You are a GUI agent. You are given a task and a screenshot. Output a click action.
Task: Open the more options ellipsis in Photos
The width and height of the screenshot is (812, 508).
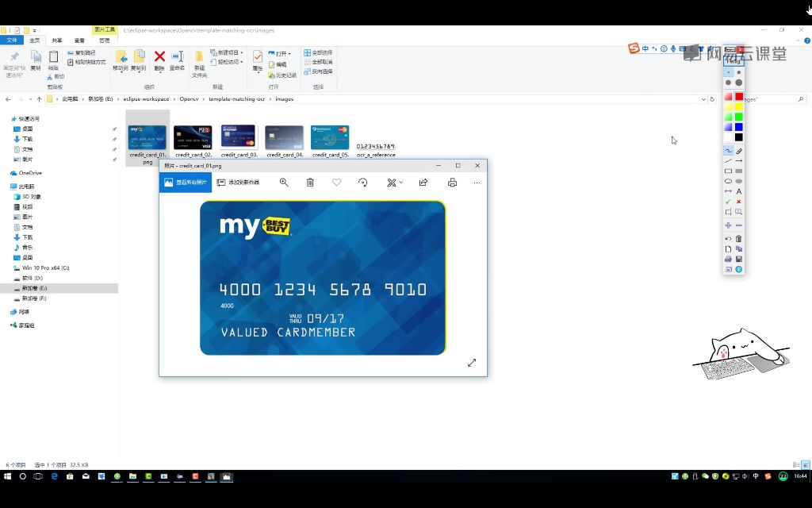pos(477,183)
